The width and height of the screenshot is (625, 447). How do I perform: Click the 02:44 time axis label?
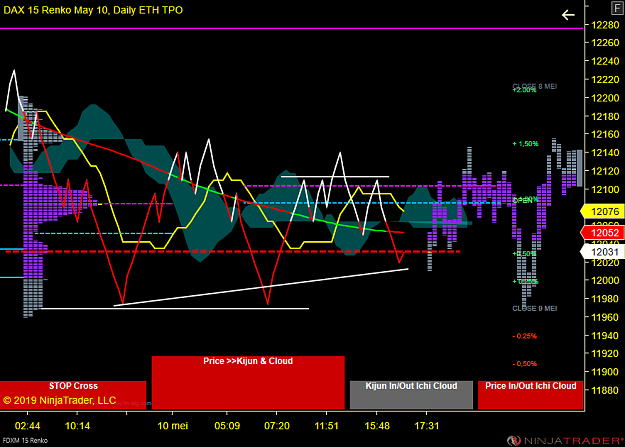click(27, 426)
